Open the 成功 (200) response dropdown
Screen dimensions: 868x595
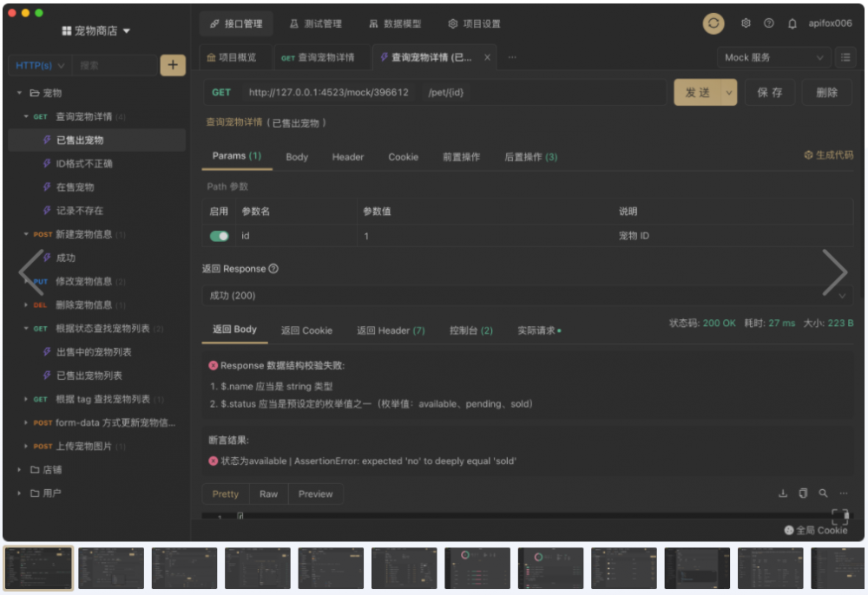(527, 296)
